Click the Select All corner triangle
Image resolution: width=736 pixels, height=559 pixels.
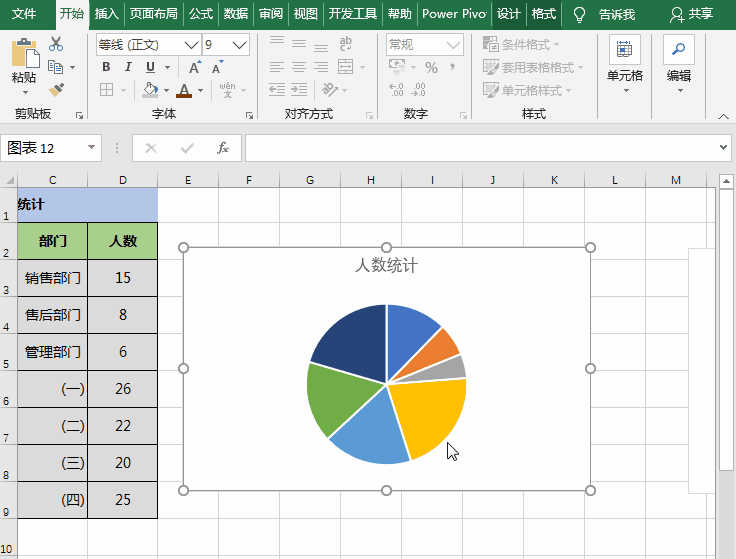pos(9,180)
